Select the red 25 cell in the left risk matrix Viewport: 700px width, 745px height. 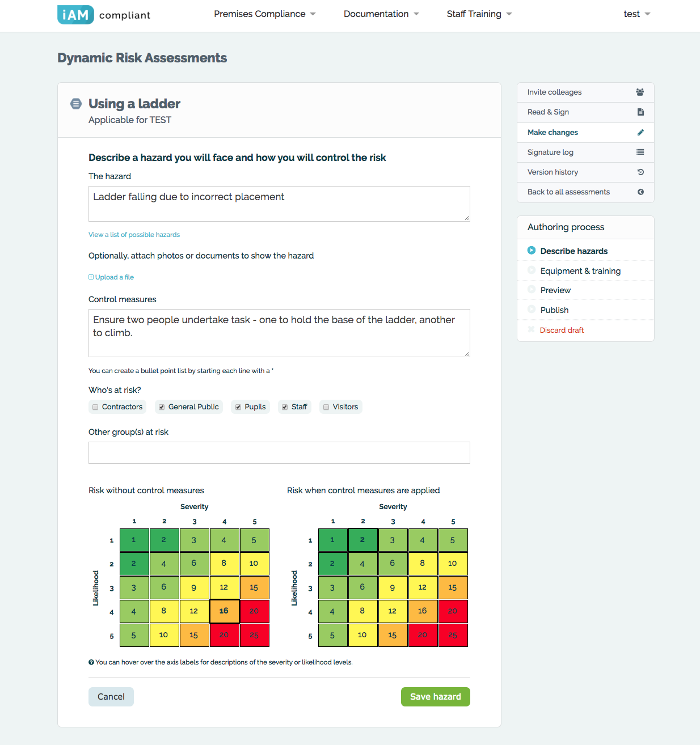tap(254, 635)
